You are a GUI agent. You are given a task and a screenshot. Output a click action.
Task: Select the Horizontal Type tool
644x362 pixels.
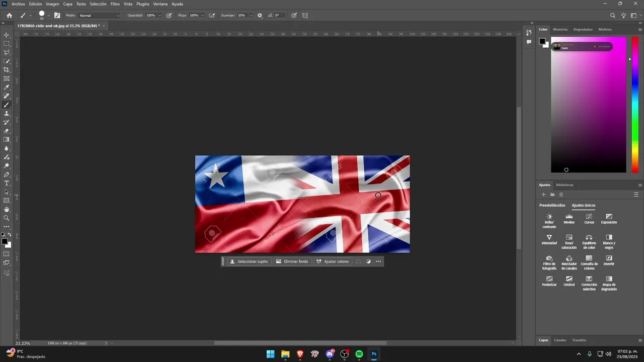[x=7, y=183]
